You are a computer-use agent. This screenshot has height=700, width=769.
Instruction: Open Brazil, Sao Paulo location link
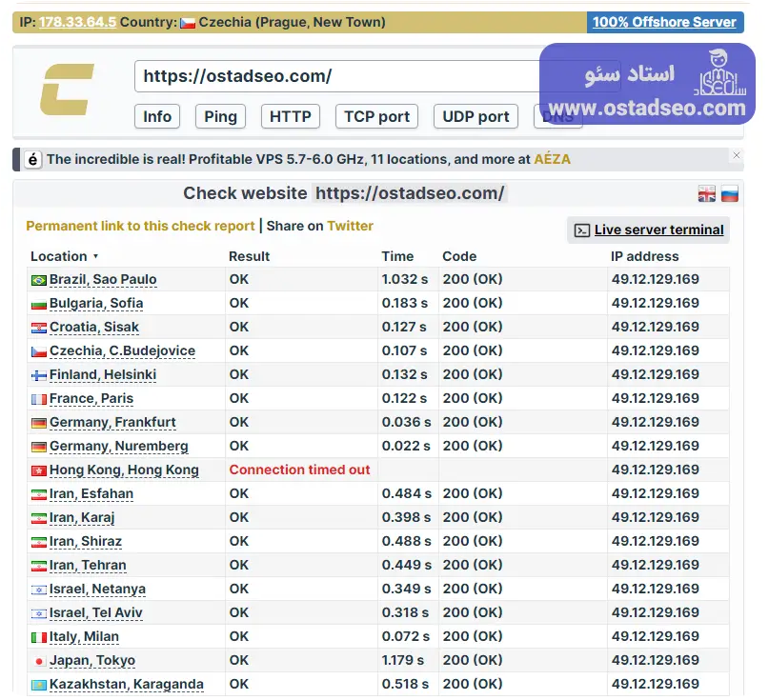(x=103, y=279)
